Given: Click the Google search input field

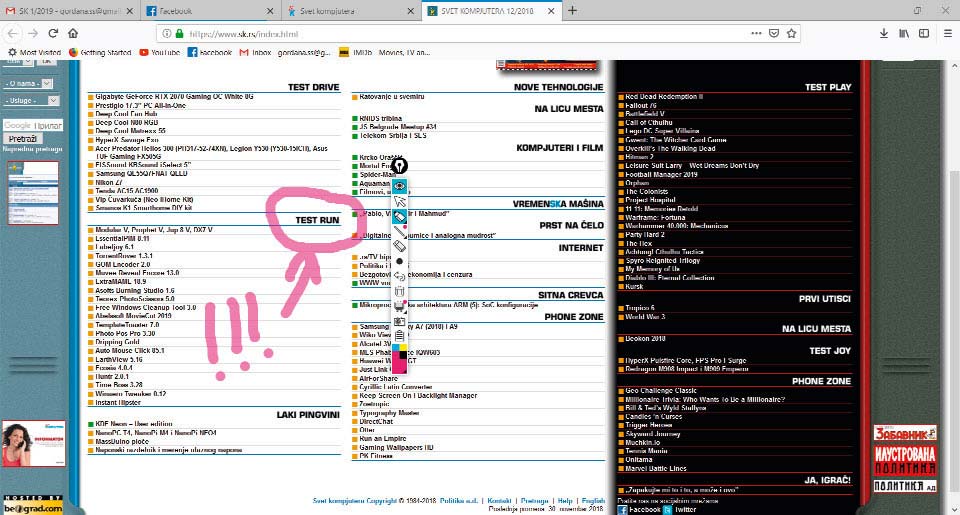Looking at the screenshot, I should (x=32, y=126).
